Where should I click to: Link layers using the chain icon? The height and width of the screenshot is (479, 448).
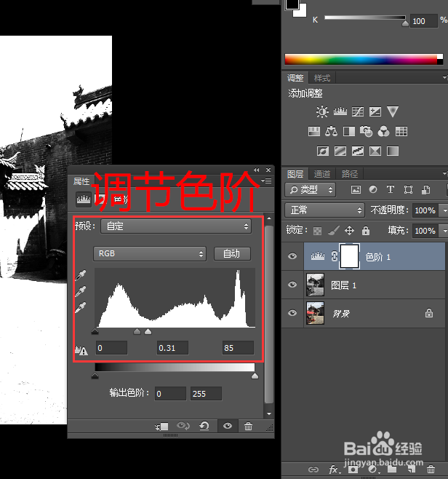coord(313,470)
